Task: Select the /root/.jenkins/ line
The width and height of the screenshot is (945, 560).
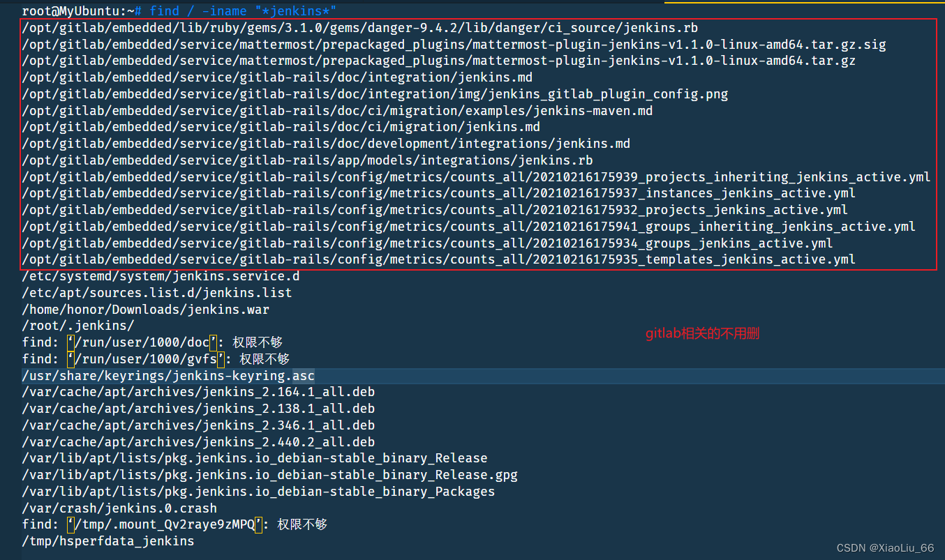Action: click(77, 326)
